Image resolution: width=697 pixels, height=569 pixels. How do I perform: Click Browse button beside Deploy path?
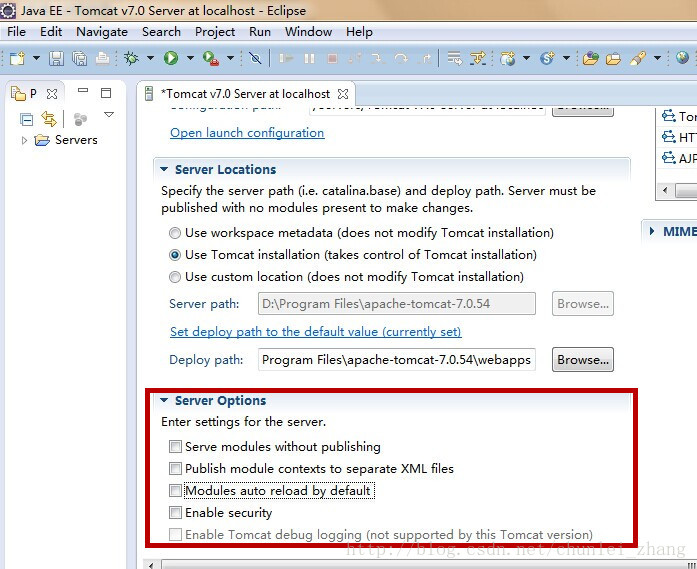click(583, 360)
